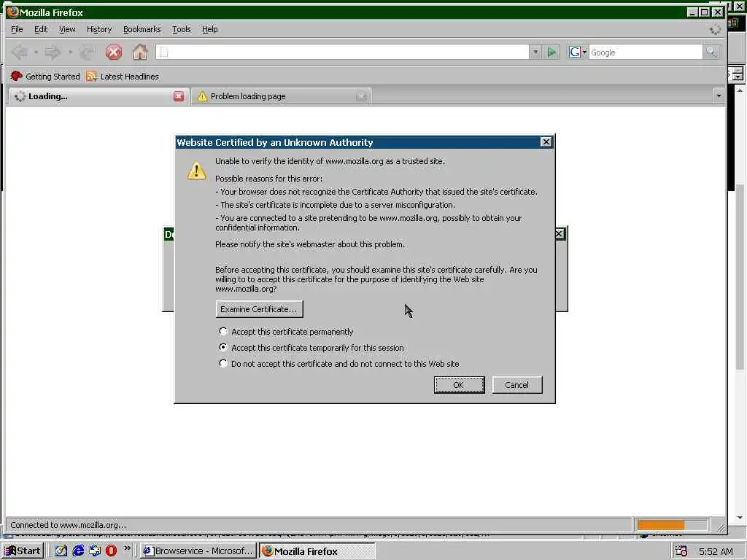This screenshot has width=747, height=560.
Task: Click the Google search box
Action: [x=646, y=52]
